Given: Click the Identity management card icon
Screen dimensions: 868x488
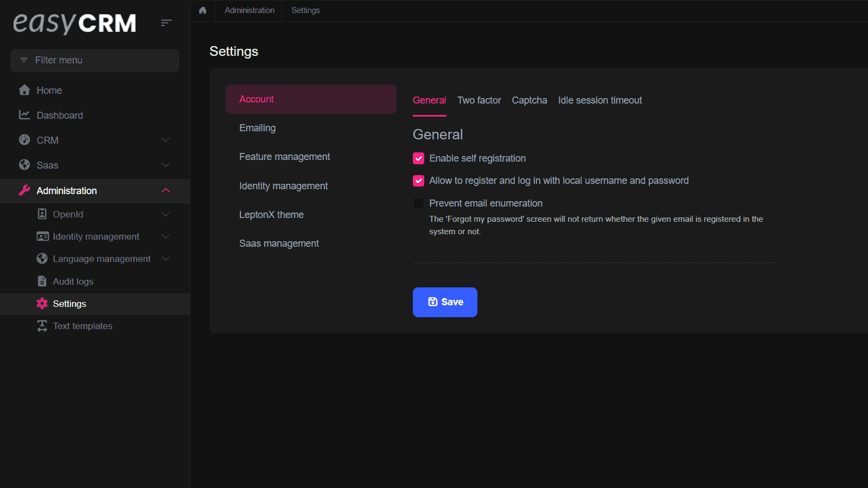Looking at the screenshot, I should [42, 236].
